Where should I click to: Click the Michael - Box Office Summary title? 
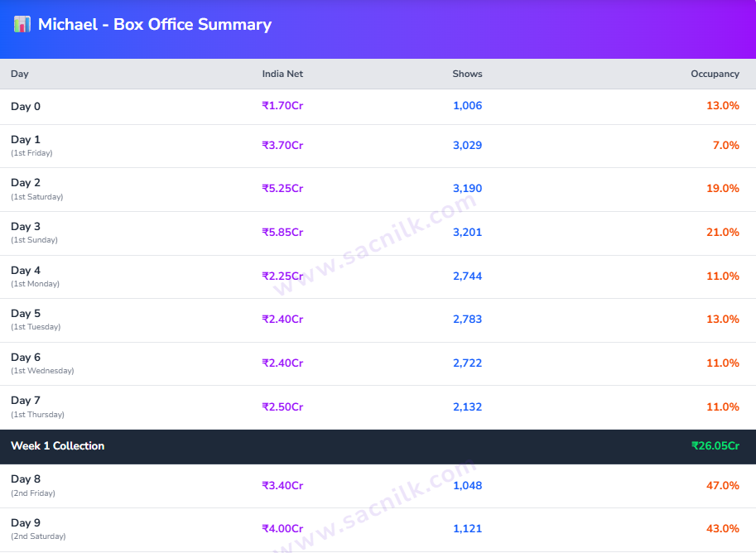(x=155, y=24)
